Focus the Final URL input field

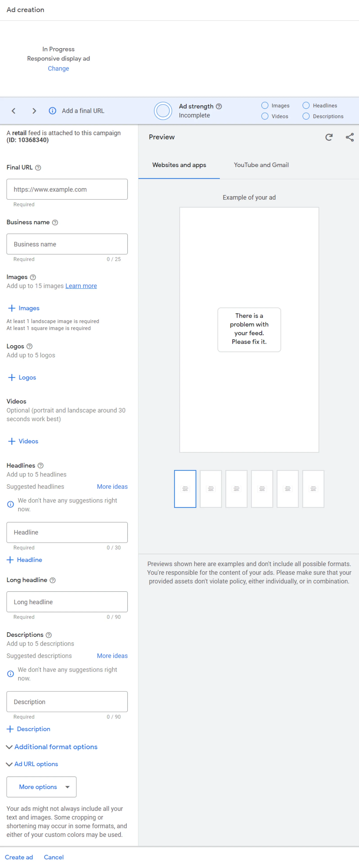point(67,189)
